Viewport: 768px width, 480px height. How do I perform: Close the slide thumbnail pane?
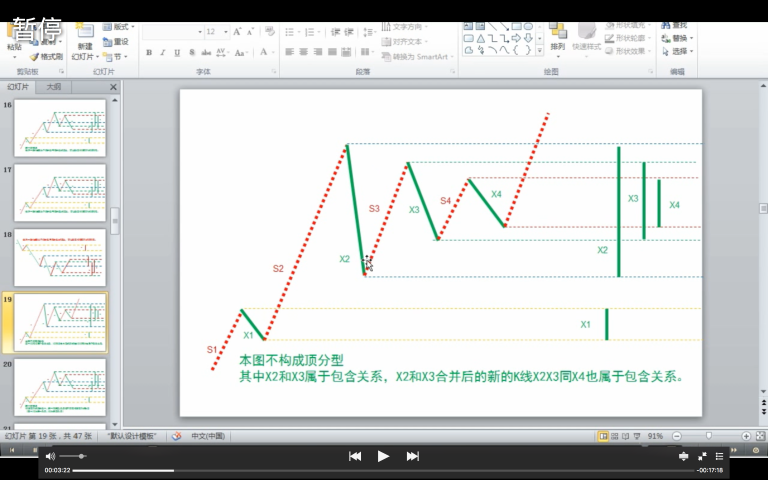click(x=113, y=87)
